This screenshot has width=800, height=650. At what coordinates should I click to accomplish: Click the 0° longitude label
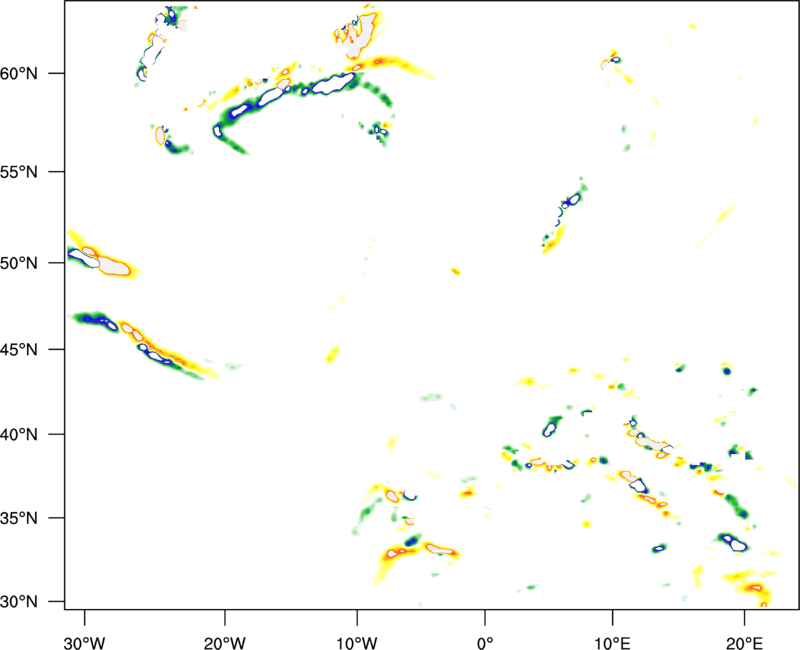coord(485,643)
